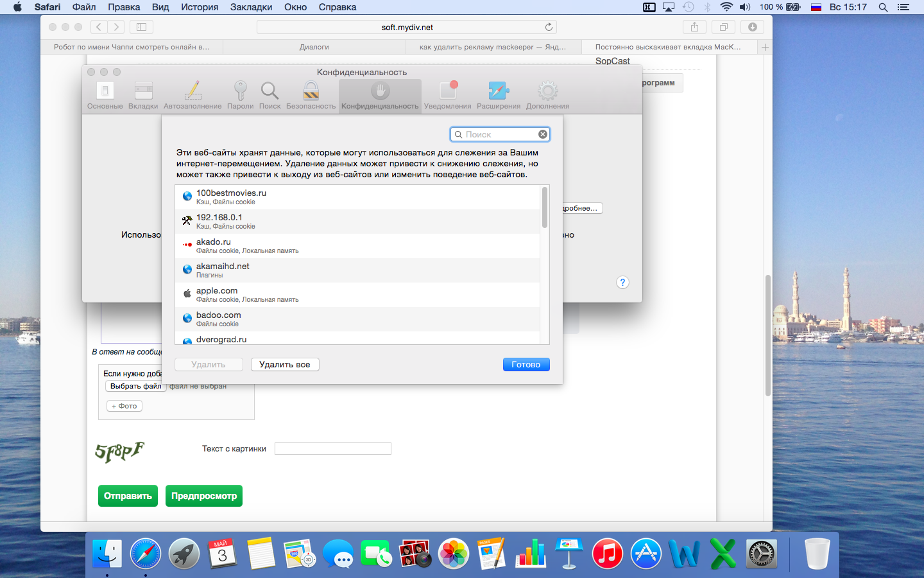This screenshot has width=924, height=578.
Task: Open the AutoFill (Автозаполнение) preferences pane
Action: tap(193, 96)
